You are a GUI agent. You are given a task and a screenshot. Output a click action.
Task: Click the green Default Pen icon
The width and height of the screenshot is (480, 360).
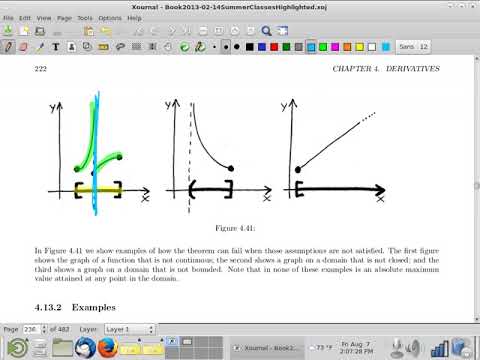[184, 47]
